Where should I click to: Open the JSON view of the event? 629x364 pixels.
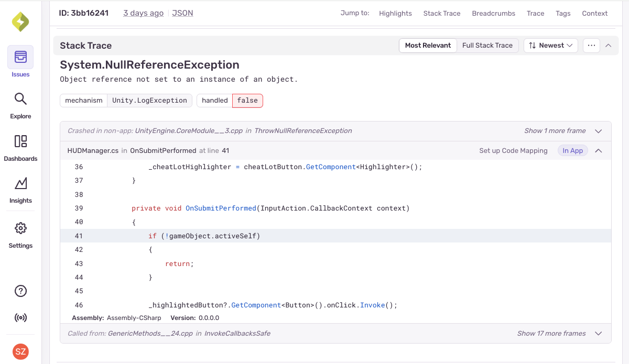pyautogui.click(x=182, y=13)
